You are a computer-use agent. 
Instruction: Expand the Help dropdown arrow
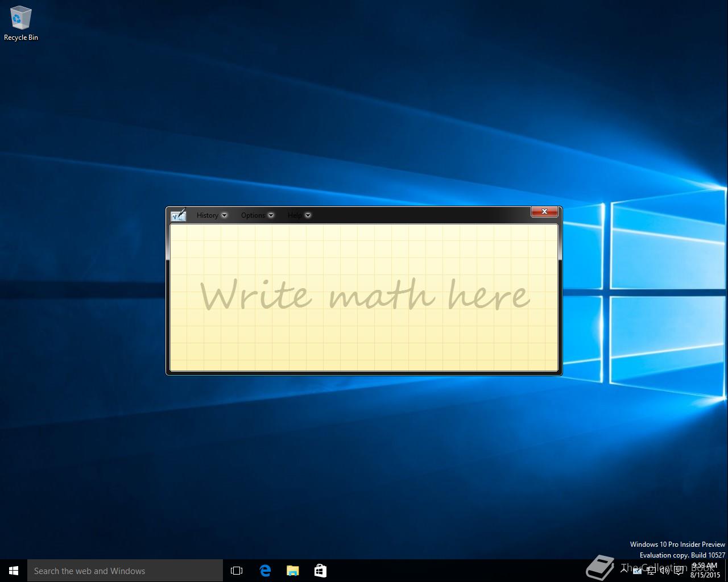tap(308, 215)
